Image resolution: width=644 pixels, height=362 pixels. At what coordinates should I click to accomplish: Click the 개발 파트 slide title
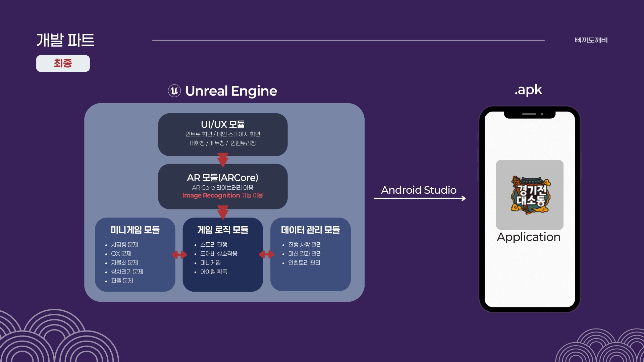pyautogui.click(x=65, y=40)
